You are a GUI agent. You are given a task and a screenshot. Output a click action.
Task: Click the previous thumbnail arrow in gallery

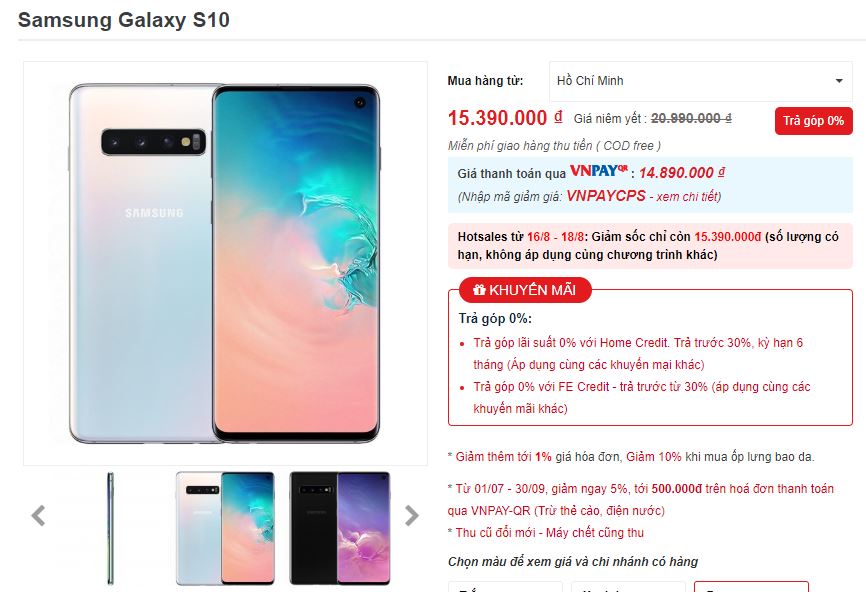pos(38,516)
